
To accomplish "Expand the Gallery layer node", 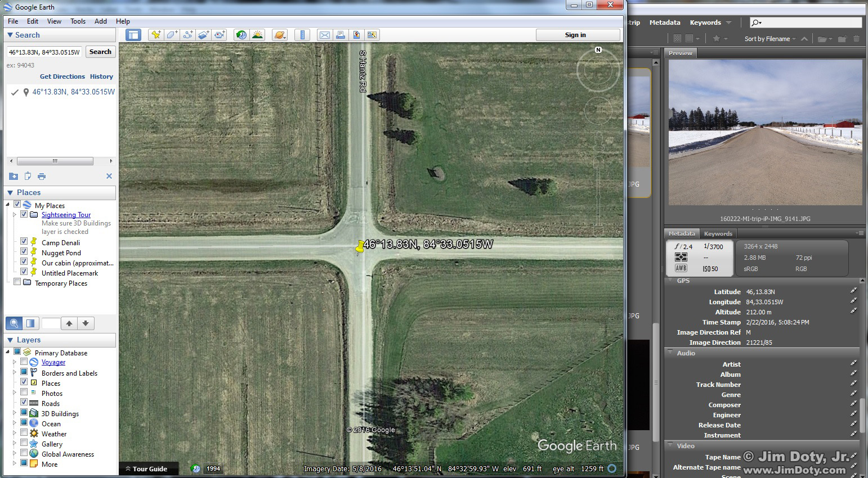I will coord(15,443).
